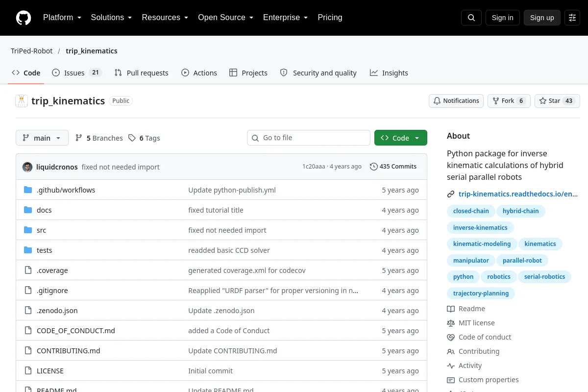Focus the Go to file field
The height and width of the screenshot is (392, 588).
pos(309,138)
